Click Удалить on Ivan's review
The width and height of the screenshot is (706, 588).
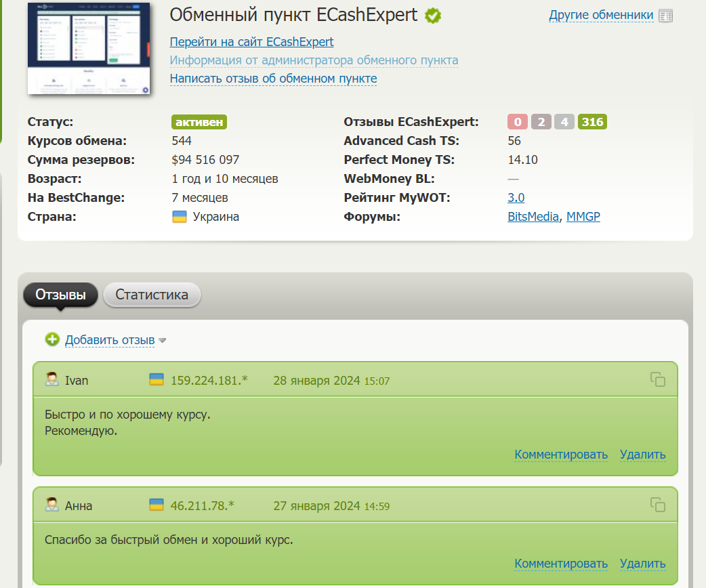(x=642, y=455)
